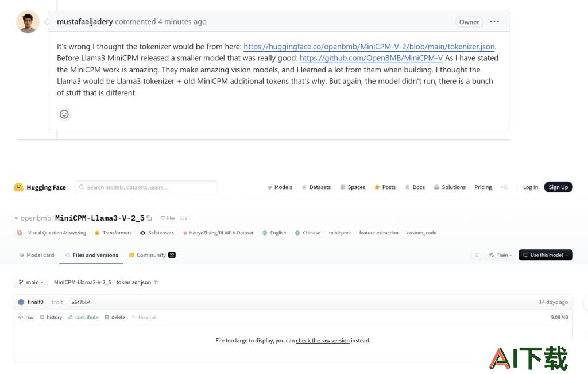Open the MiniCPM-Llama3-V-2_5 model title
Image resolution: width=588 pixels, height=374 pixels.
coord(99,218)
